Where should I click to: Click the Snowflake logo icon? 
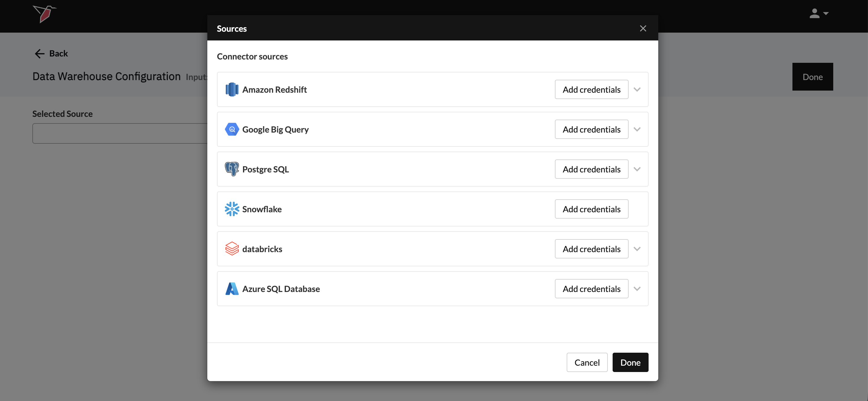(232, 209)
